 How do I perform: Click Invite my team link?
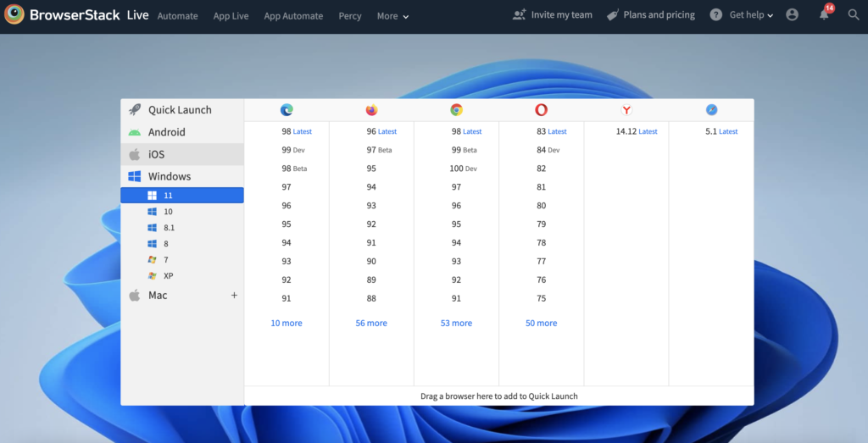(561, 15)
